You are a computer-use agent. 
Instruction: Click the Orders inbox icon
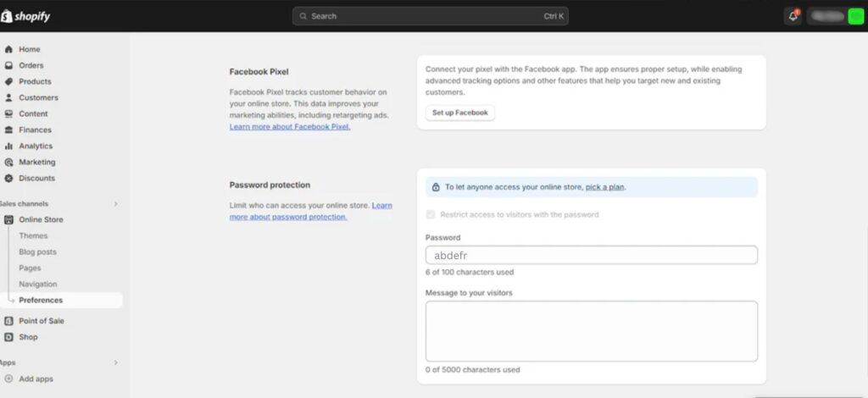click(9, 65)
